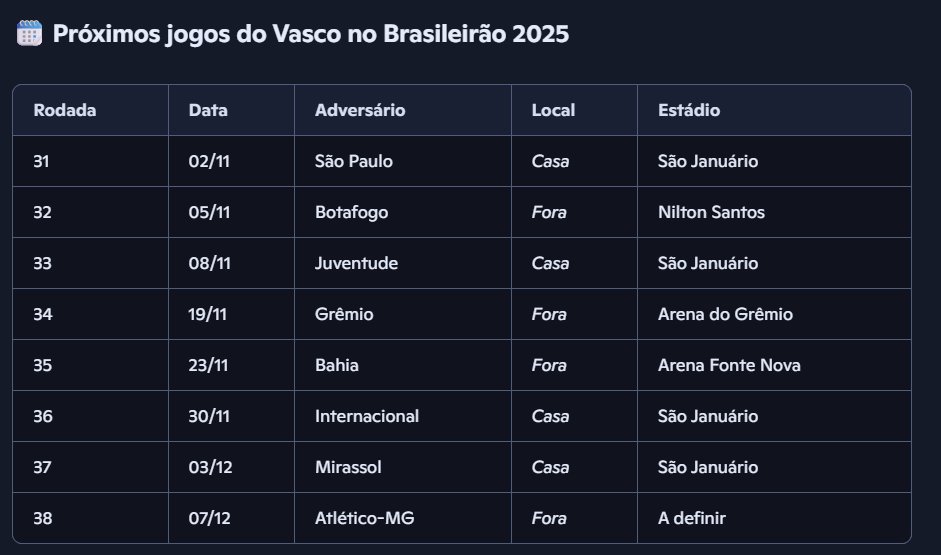This screenshot has height=555, width=941.
Task: Click the Mirassol opponent cell
Action: (x=348, y=467)
